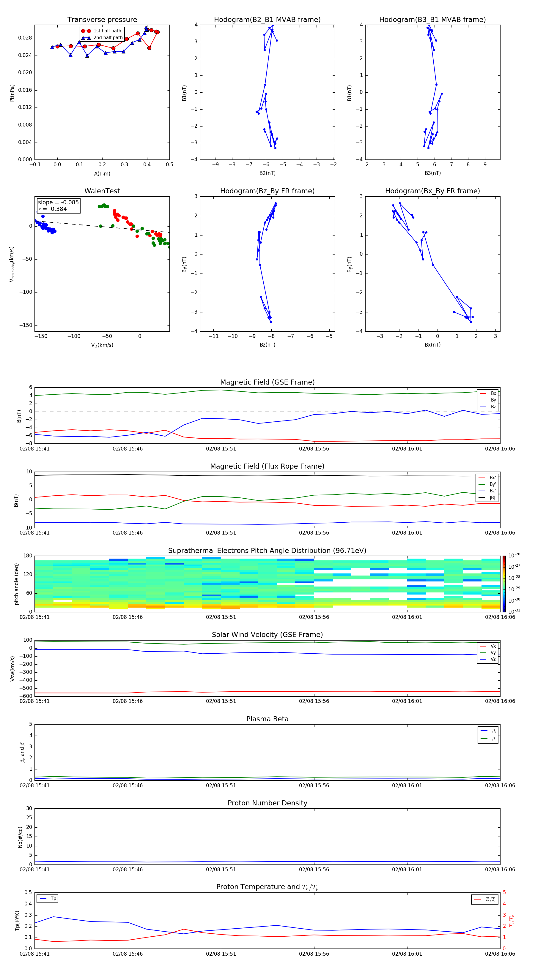The width and height of the screenshot is (535, 980).
Task: Select 'Vy' in the solar wind legend
Action: 488,652
